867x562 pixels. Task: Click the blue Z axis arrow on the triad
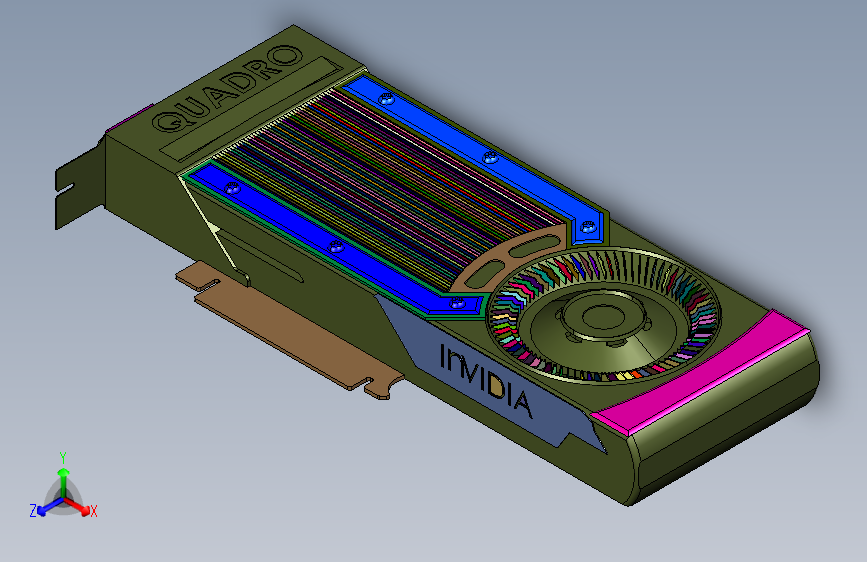(x=51, y=506)
